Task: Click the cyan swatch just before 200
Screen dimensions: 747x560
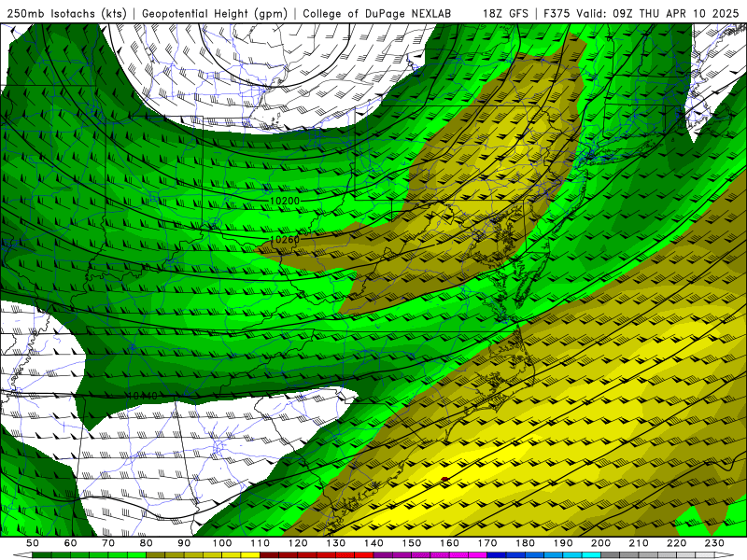Action: [x=591, y=555]
